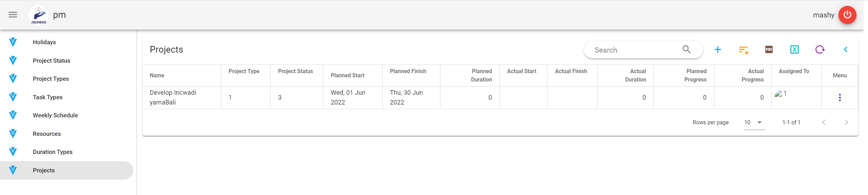The width and height of the screenshot is (868, 195).
Task: Refresh the projects table
Action: click(x=820, y=50)
